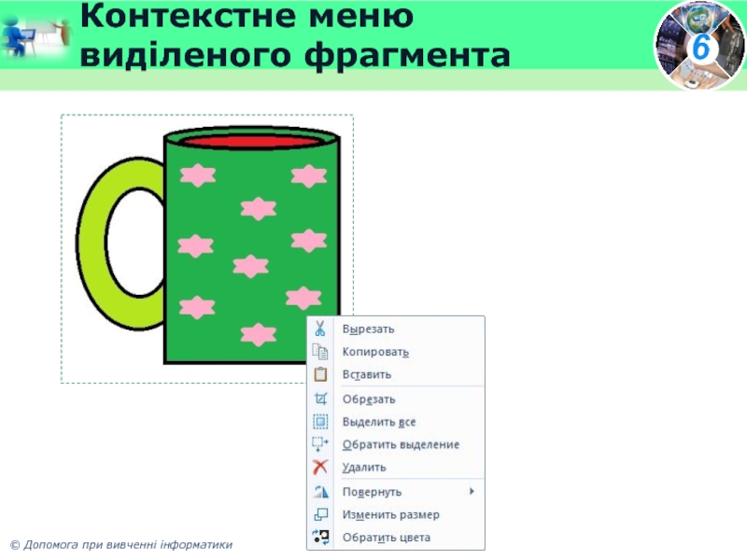
Task: Click the select-all icon beside Выделить все
Action: click(320, 422)
